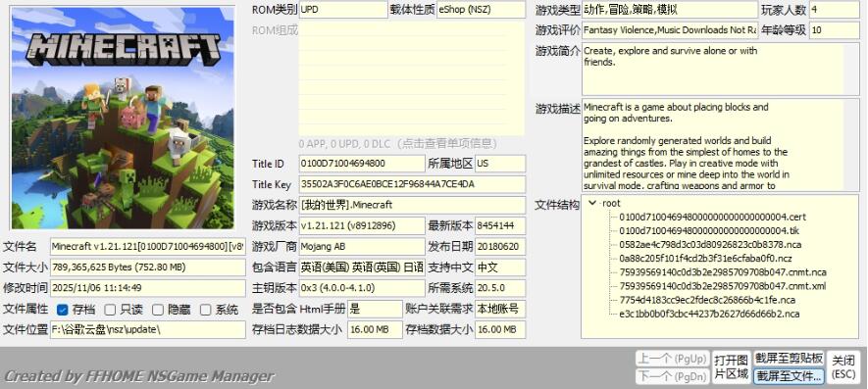868x389 pixels.
Task: Select the 75939569...cnmt.nca file
Action: (x=723, y=272)
